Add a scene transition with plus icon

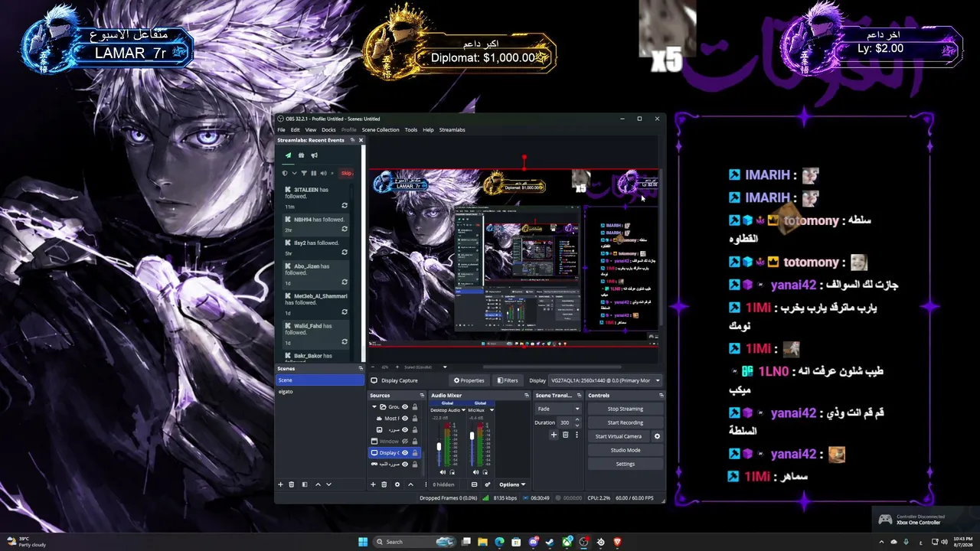pyautogui.click(x=554, y=435)
